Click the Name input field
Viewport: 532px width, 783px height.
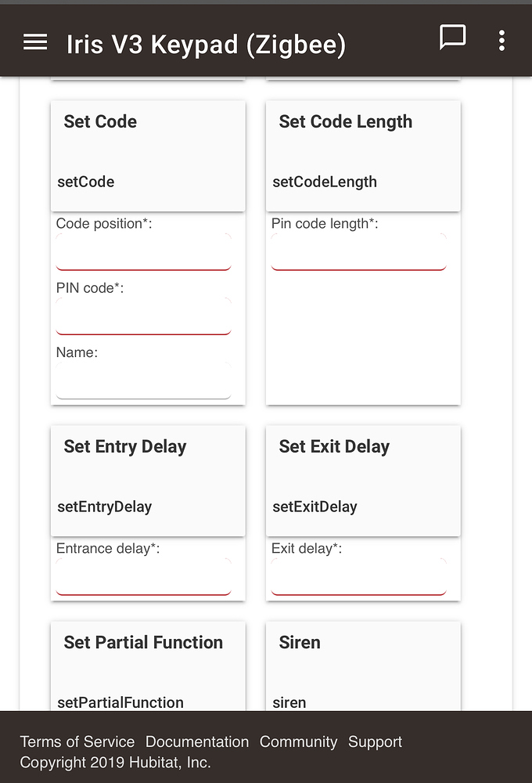143,380
